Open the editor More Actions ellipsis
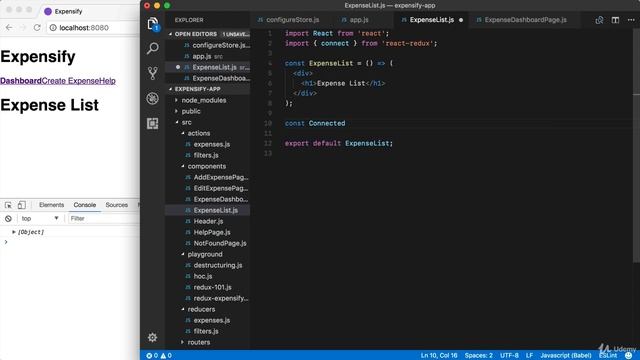This screenshot has width=640, height=360. (x=631, y=20)
